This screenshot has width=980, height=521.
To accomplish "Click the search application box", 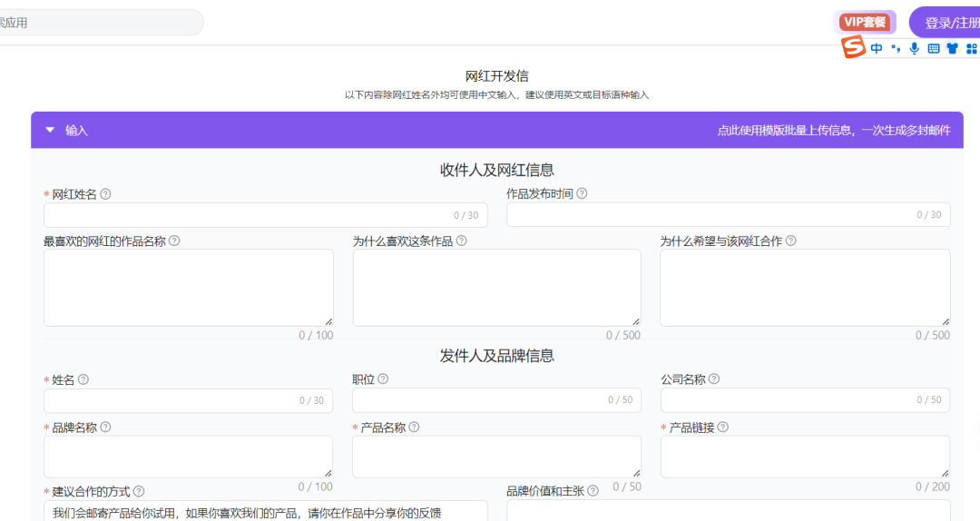I will [x=100, y=23].
